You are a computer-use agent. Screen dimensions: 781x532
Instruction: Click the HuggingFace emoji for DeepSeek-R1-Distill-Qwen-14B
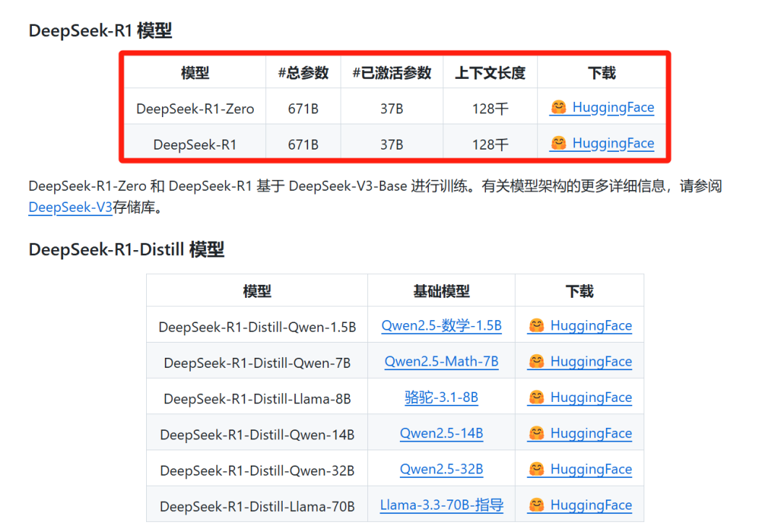click(x=537, y=433)
